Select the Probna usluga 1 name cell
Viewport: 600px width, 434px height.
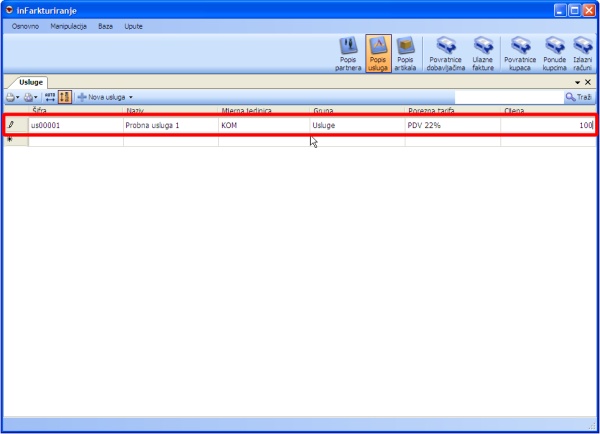pyautogui.click(x=170, y=126)
